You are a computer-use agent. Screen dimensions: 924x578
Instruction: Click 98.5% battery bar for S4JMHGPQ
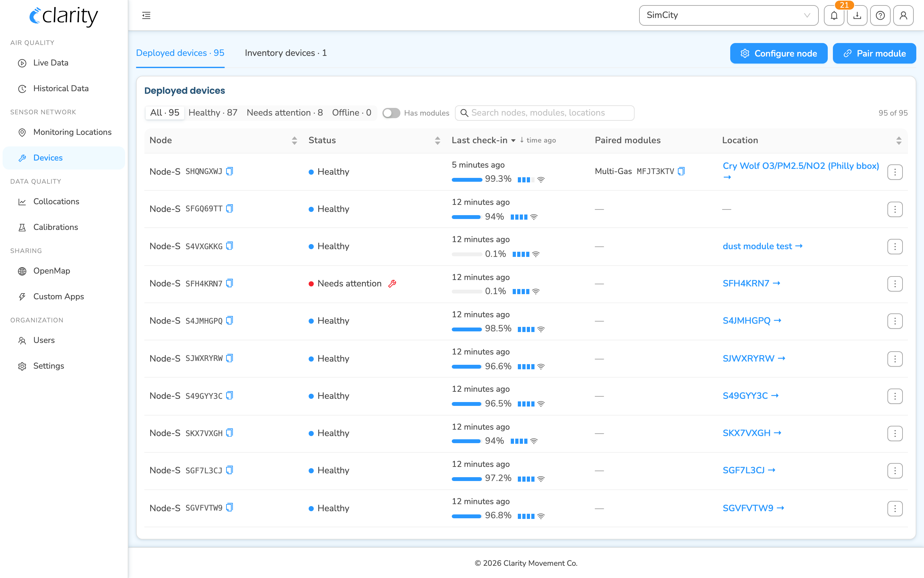(466, 329)
